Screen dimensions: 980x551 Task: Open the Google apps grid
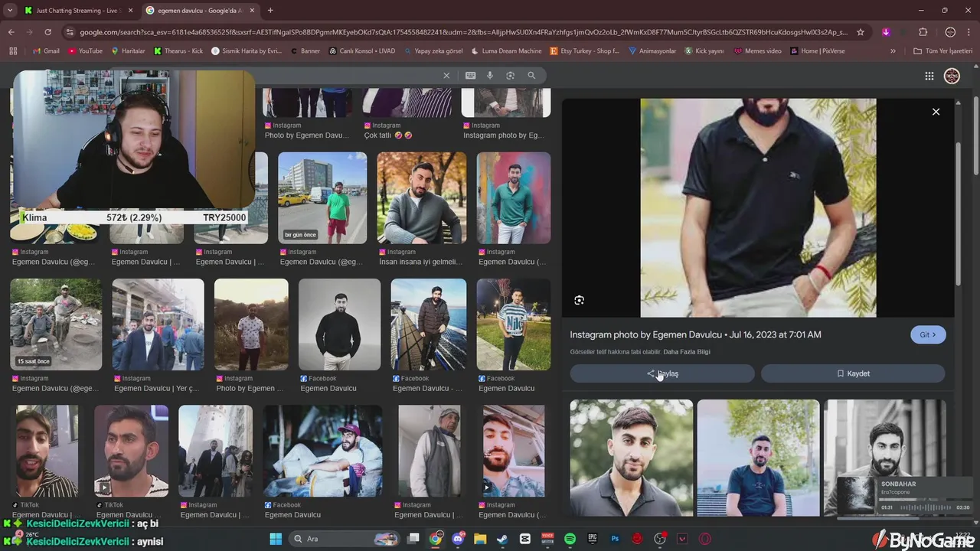tap(929, 76)
